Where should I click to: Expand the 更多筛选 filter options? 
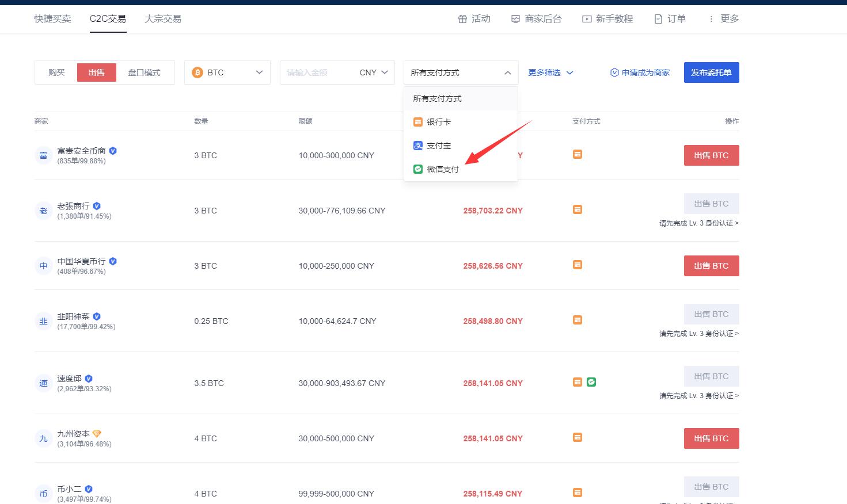[549, 72]
